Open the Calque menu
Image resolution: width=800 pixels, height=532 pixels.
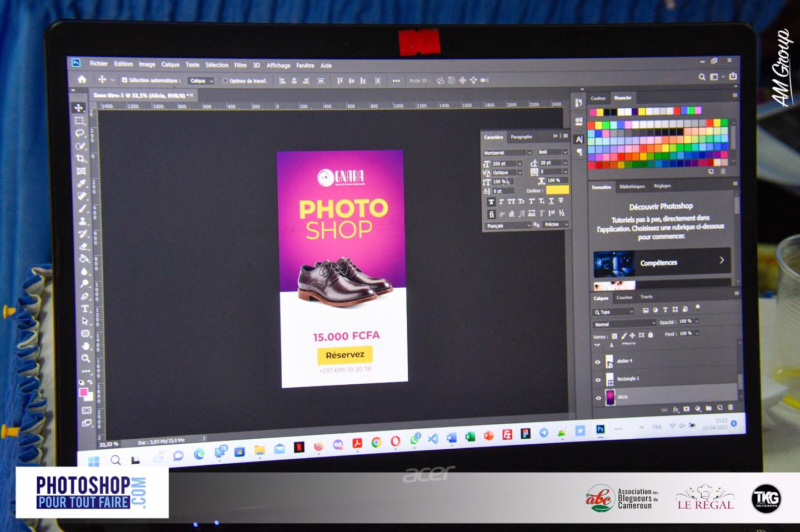pyautogui.click(x=170, y=64)
